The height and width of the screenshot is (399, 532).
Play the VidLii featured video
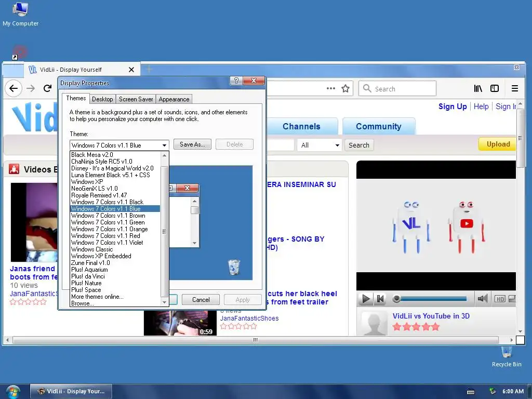click(x=366, y=299)
